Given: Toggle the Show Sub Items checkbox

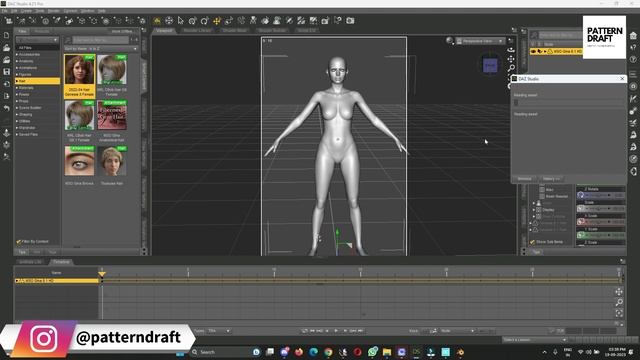Looking at the screenshot, I should pyautogui.click(x=532, y=242).
